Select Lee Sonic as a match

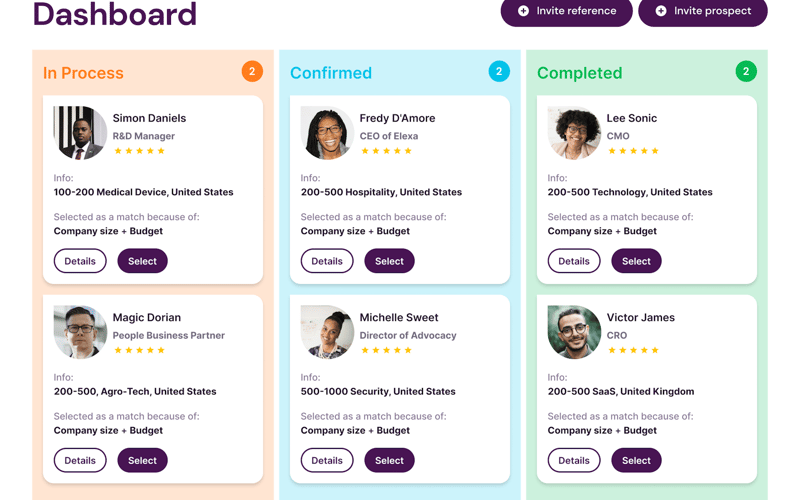tap(636, 261)
